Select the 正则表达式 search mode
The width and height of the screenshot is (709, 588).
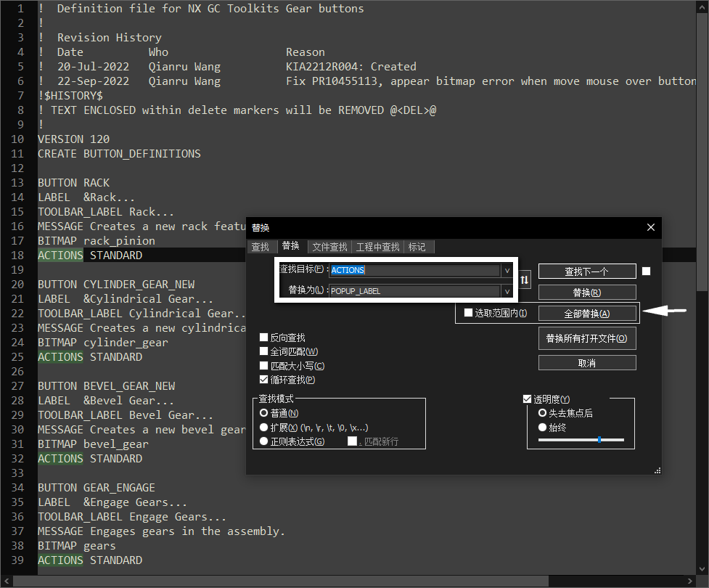point(263,441)
